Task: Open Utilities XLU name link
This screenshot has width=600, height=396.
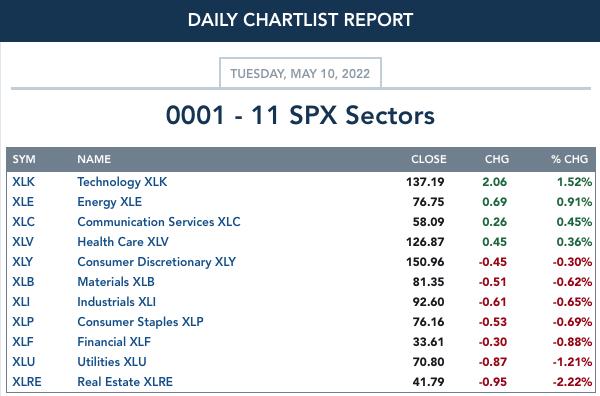Action: (112, 362)
